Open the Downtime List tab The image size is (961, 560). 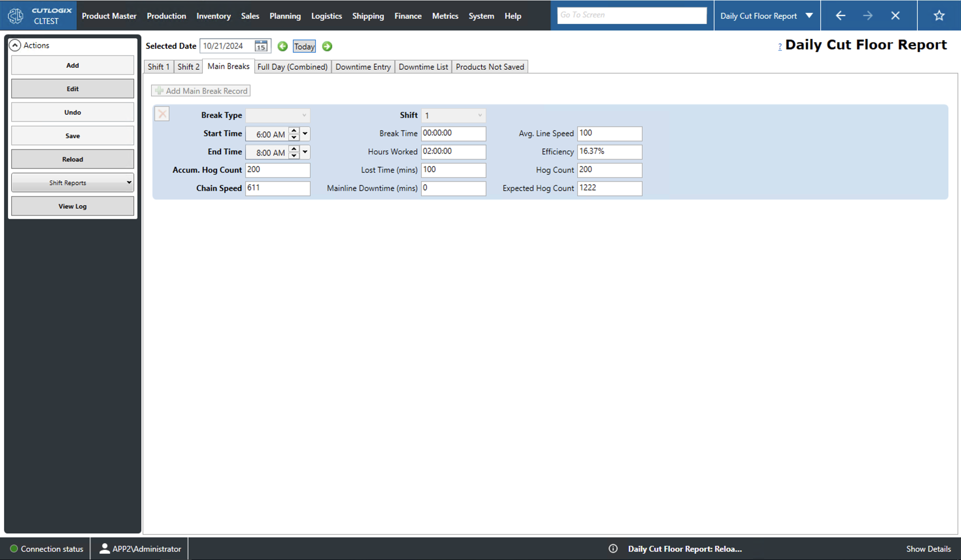click(x=423, y=66)
